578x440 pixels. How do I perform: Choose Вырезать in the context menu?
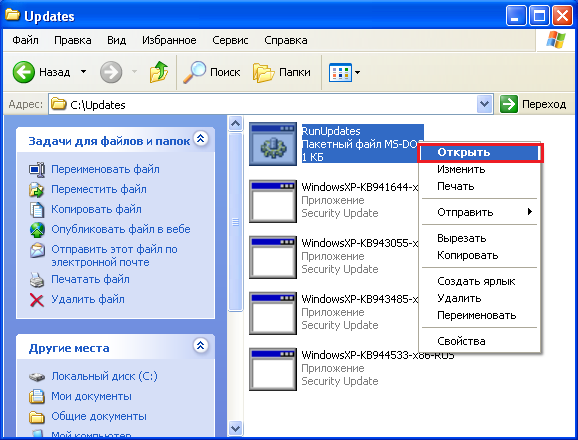[x=480, y=238]
